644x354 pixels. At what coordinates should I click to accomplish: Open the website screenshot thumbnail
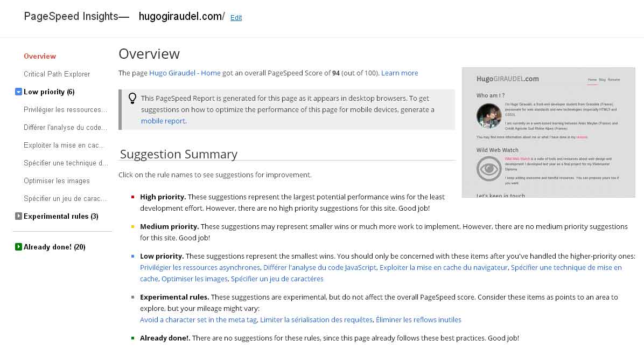tap(548, 132)
